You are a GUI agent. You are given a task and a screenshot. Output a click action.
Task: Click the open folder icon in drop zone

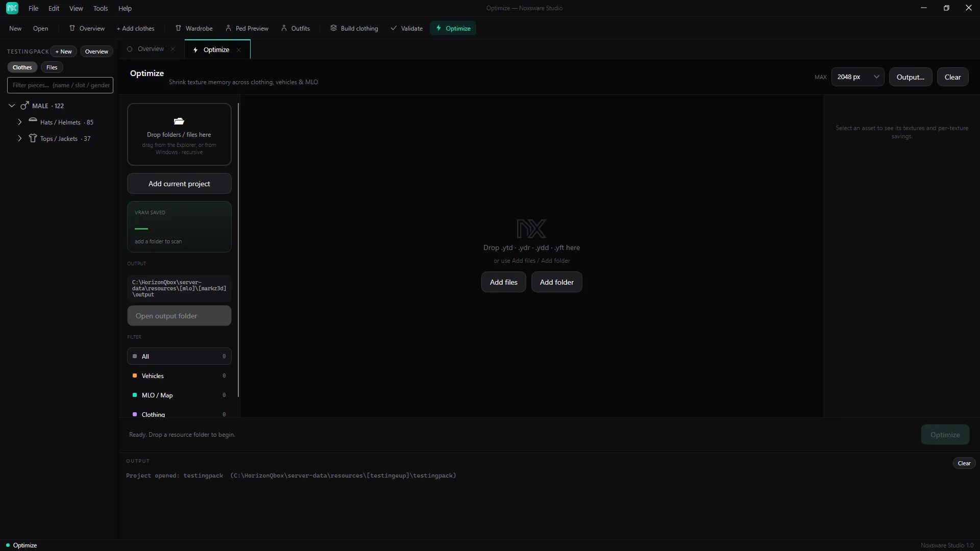179,121
